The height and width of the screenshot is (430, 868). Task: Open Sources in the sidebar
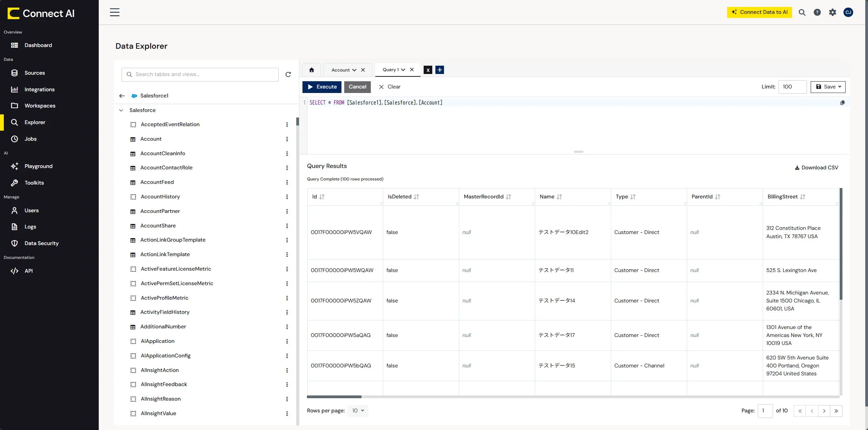coord(35,73)
